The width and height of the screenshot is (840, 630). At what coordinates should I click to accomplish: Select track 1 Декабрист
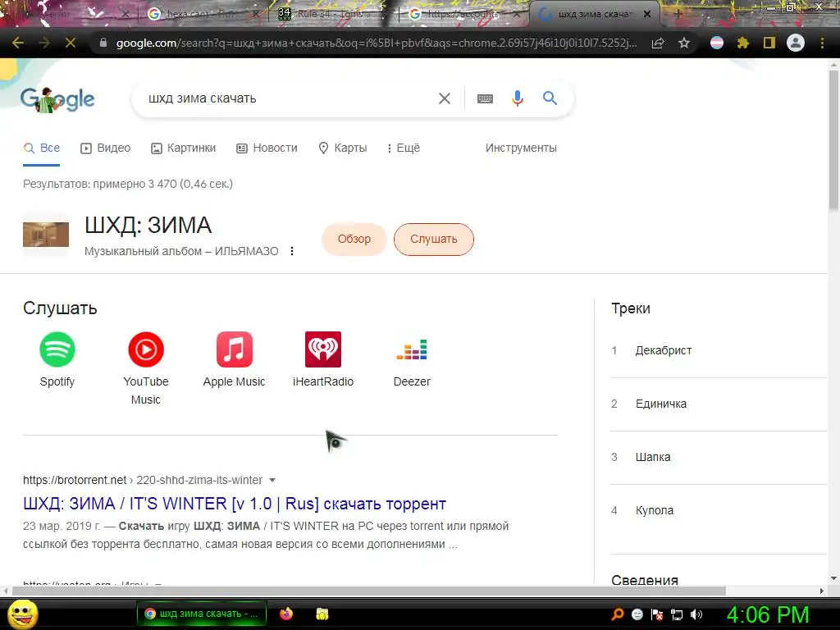[719, 351]
